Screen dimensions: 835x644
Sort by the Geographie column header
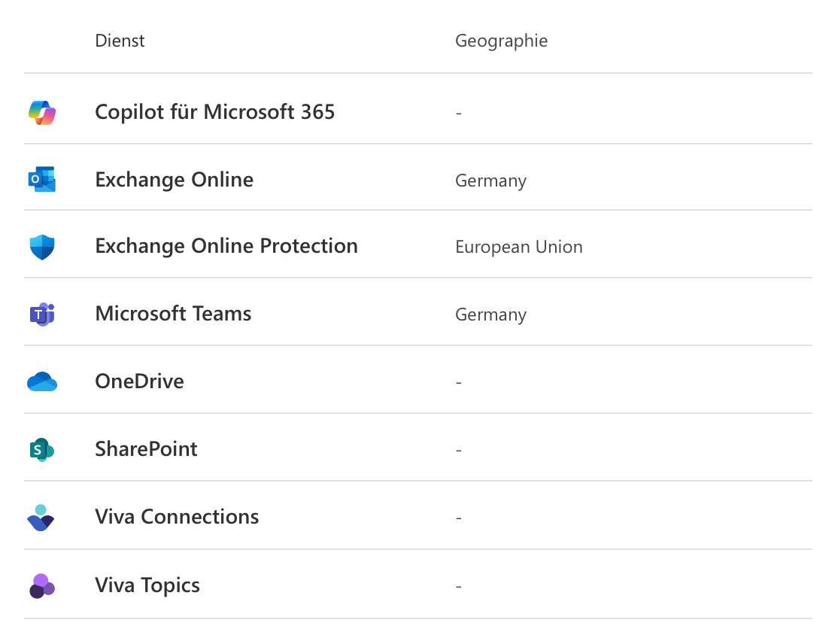click(x=501, y=41)
